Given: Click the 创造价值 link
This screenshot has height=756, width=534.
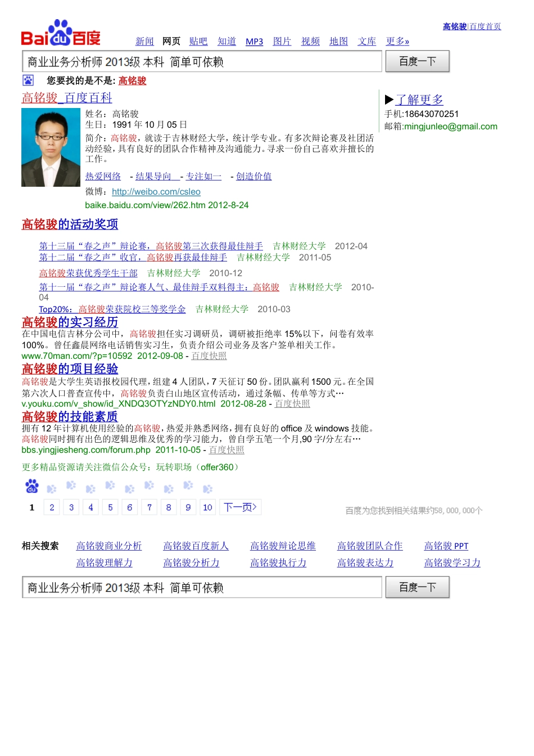Looking at the screenshot, I should (x=254, y=176).
